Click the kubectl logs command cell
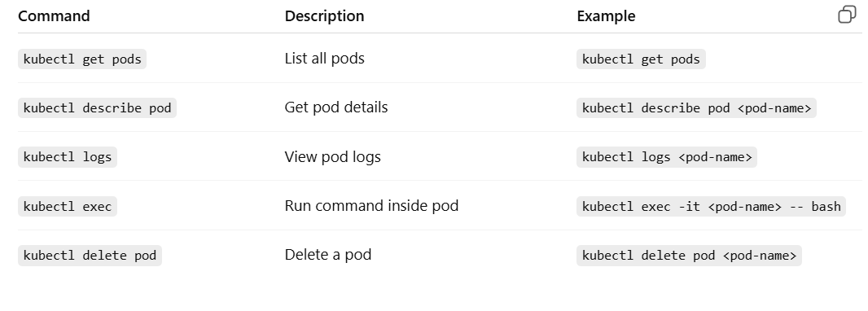The width and height of the screenshot is (868, 311). [x=68, y=157]
